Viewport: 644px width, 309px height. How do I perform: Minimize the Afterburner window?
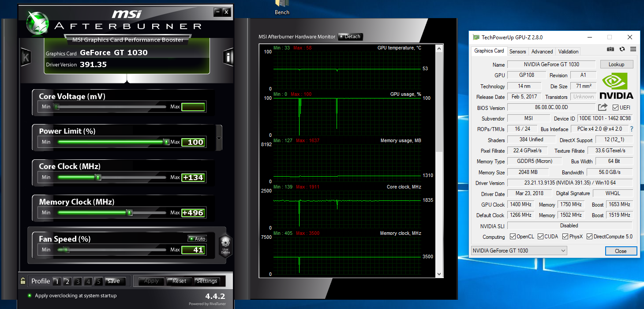[217, 12]
